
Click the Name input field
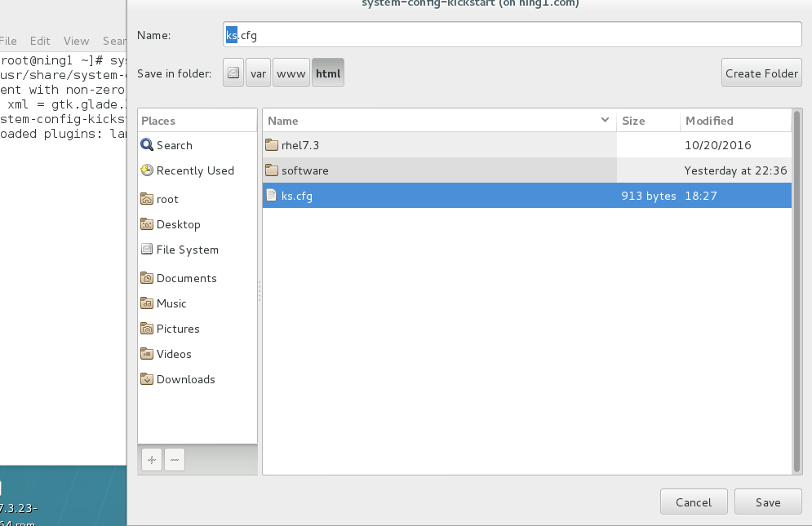pos(512,35)
